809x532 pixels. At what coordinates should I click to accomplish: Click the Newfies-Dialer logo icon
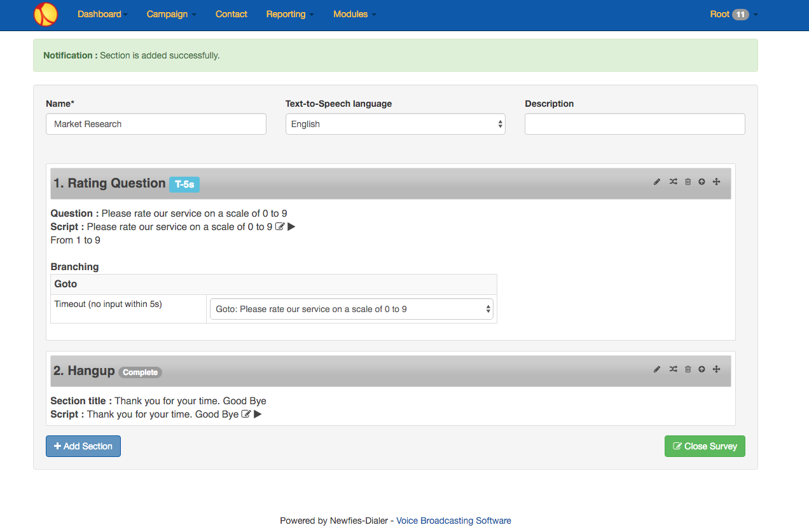click(x=46, y=14)
